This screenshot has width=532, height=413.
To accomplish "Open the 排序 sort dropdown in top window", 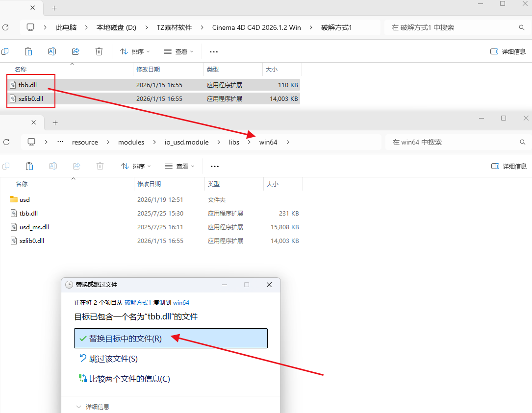I will tap(135, 51).
